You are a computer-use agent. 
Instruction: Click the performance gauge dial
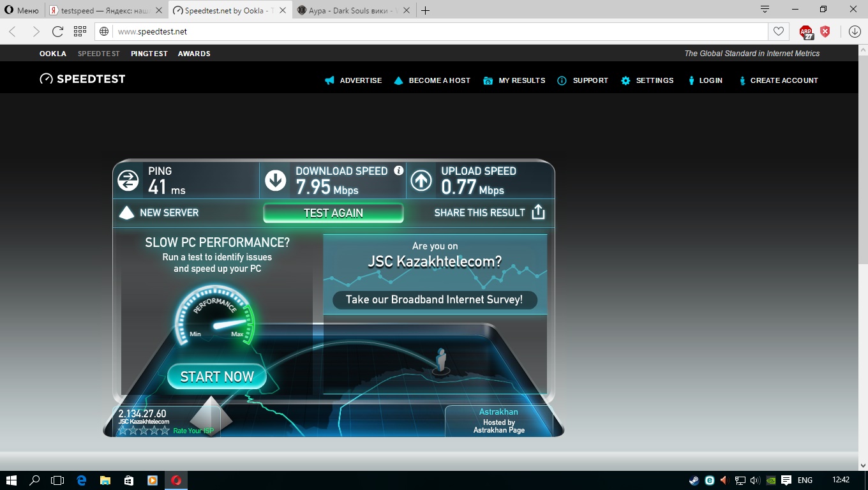point(215,316)
